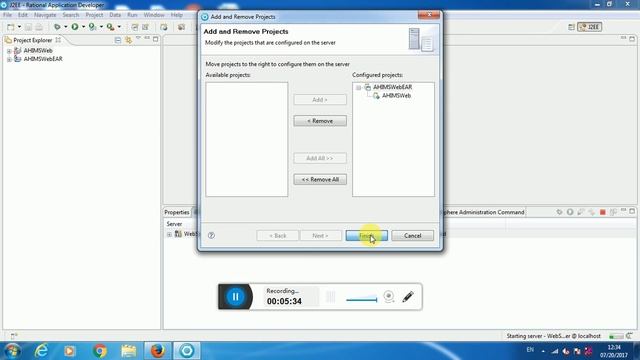
Task: Expand AHBMSWebEAR in Project Explorer
Action: [9, 60]
